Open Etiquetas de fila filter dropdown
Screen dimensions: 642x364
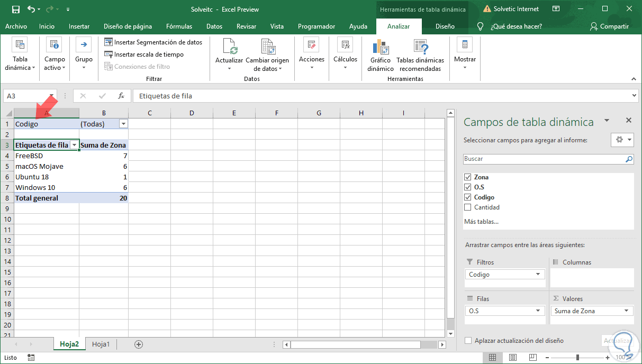75,145
